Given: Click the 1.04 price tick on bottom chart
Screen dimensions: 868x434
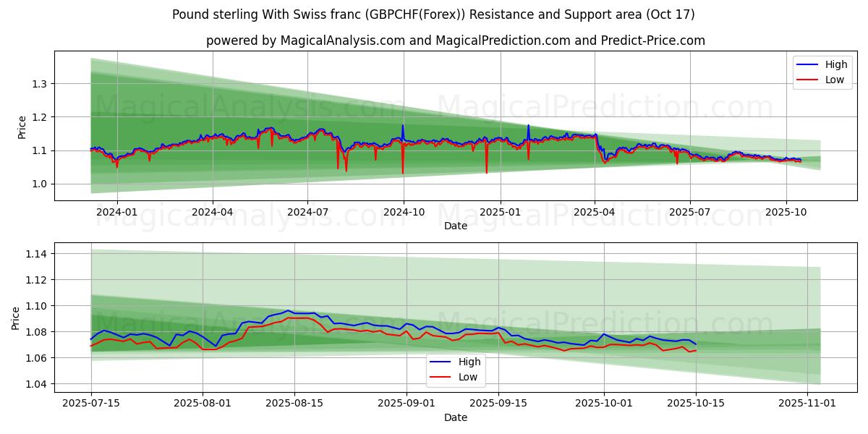Looking at the screenshot, I should 33,384.
